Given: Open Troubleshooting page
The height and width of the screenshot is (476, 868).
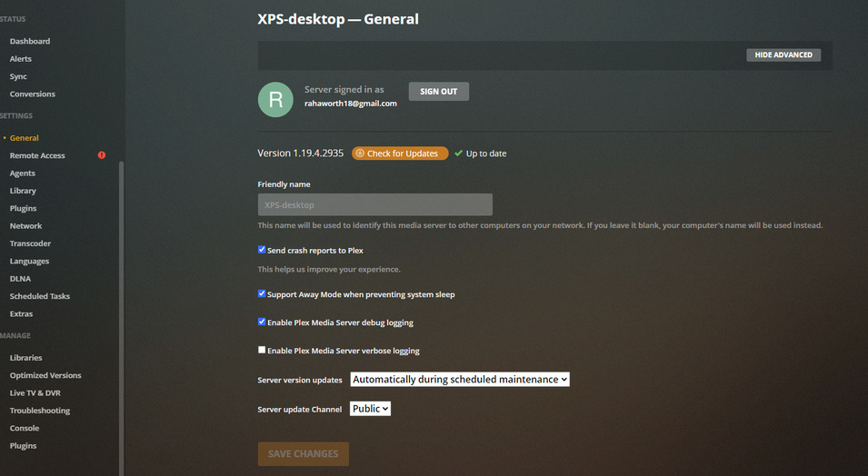Looking at the screenshot, I should [40, 411].
